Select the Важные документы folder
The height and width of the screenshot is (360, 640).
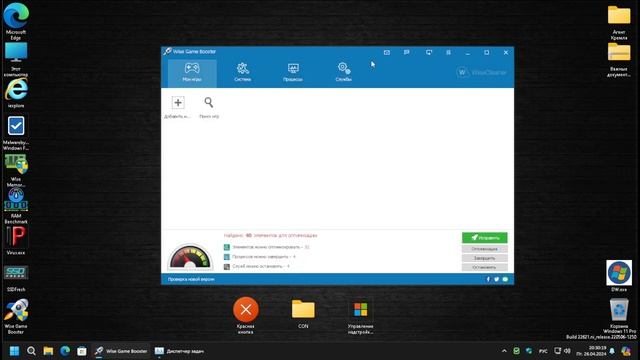tap(619, 59)
